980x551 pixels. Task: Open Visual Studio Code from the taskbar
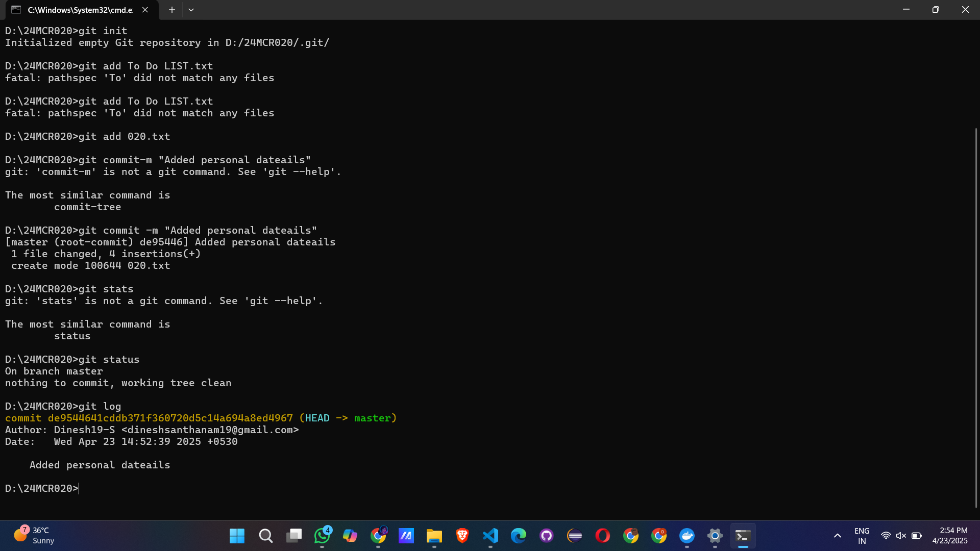click(491, 536)
